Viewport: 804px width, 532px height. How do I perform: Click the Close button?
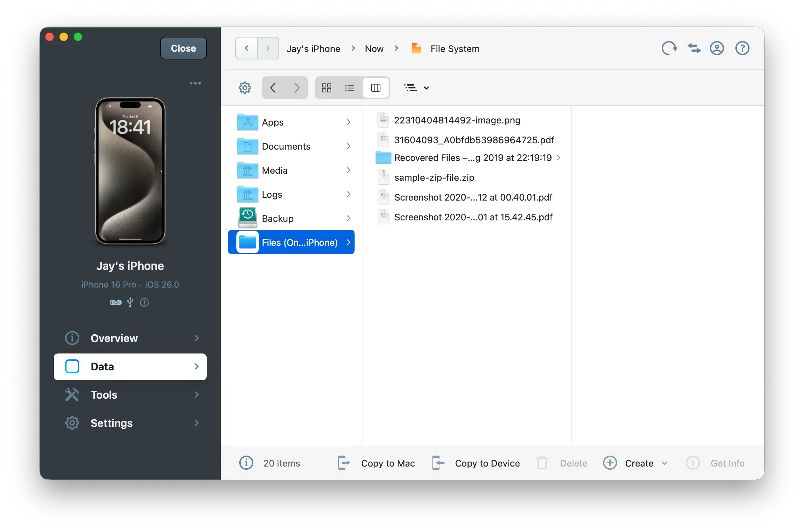click(183, 48)
